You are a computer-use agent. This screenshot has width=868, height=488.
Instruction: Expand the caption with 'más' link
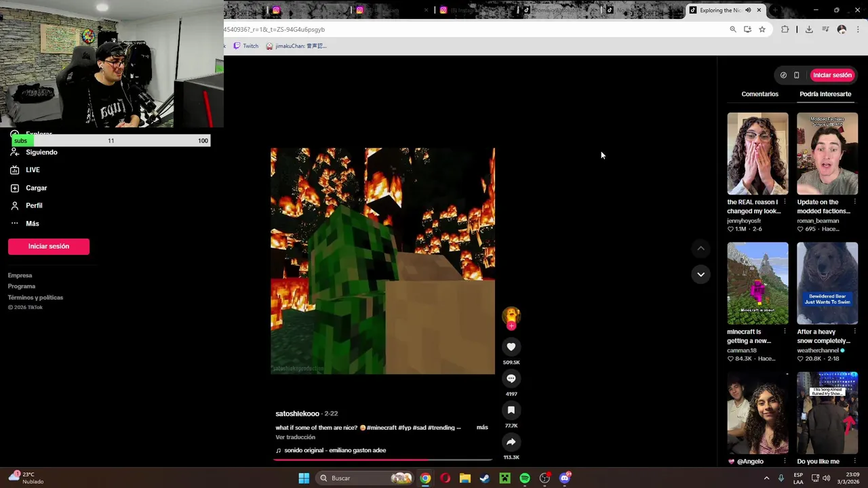(482, 428)
